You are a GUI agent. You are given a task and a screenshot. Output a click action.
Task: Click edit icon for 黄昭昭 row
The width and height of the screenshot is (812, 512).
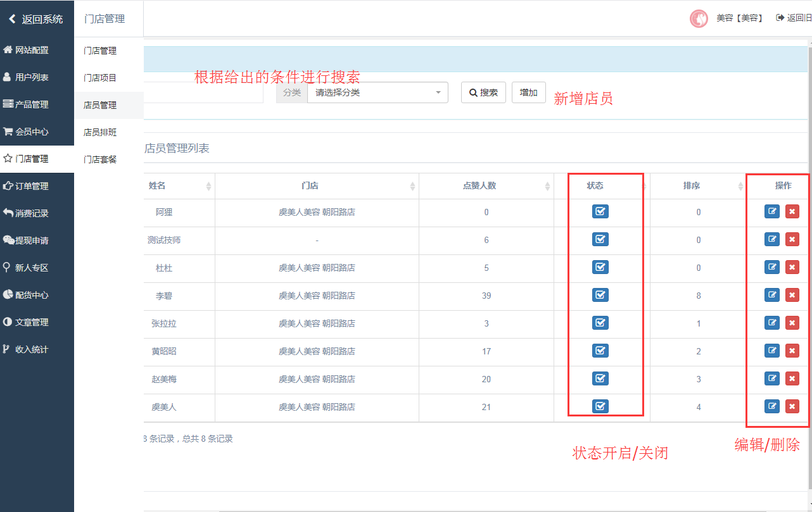click(x=771, y=351)
